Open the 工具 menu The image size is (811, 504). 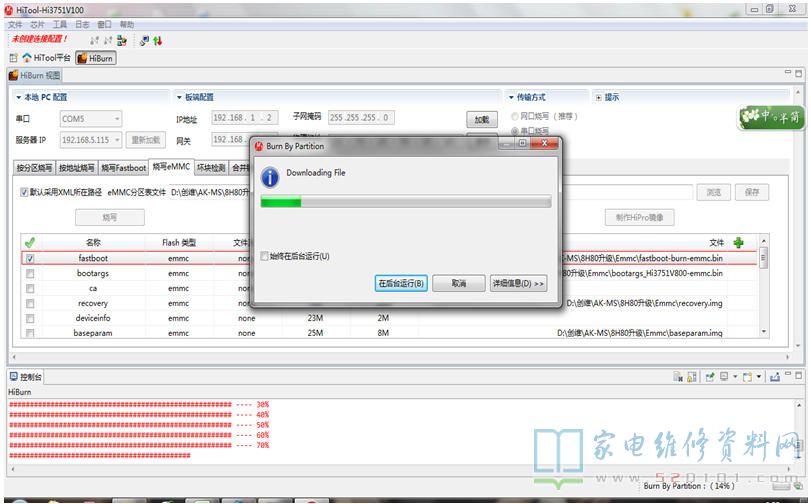click(x=60, y=24)
